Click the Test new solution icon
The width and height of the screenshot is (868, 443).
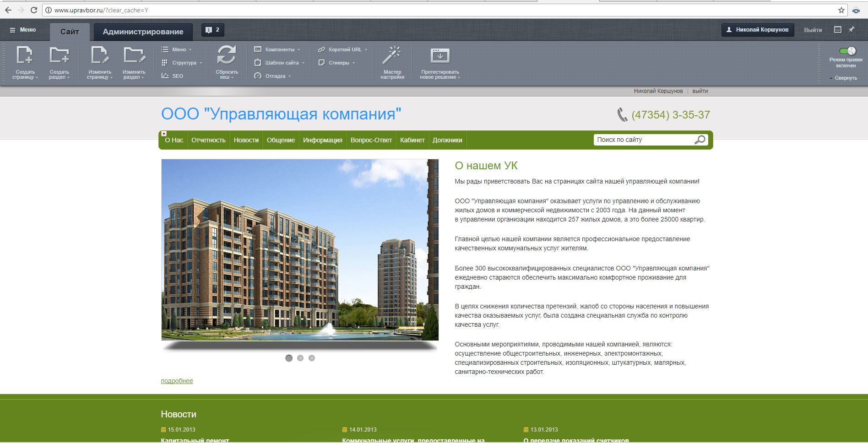440,55
